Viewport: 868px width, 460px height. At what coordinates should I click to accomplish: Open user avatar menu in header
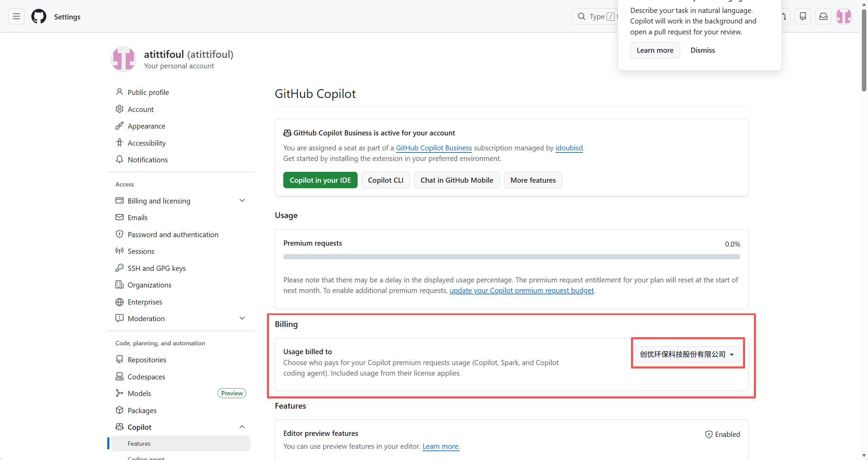(843, 16)
